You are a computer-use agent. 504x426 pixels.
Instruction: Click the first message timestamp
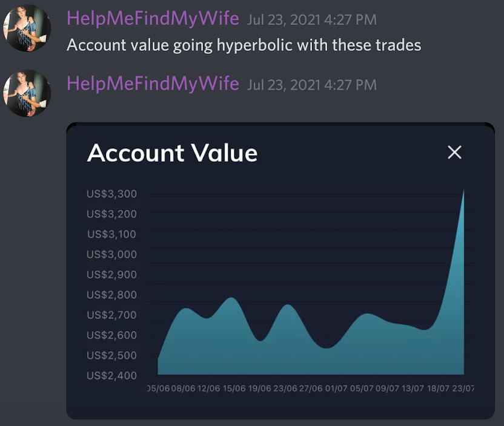tap(312, 20)
